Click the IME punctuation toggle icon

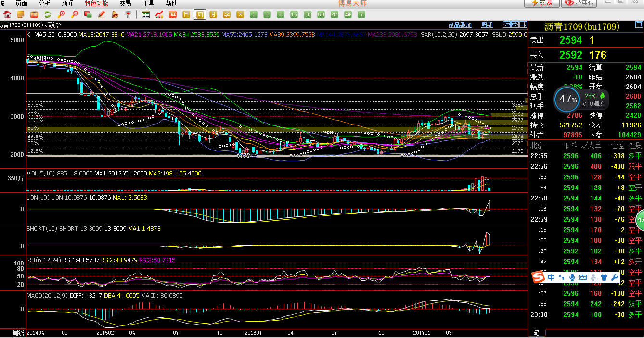tap(561, 278)
